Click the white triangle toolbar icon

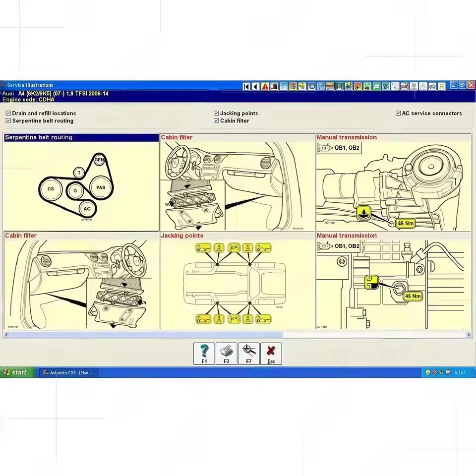pos(423,86)
